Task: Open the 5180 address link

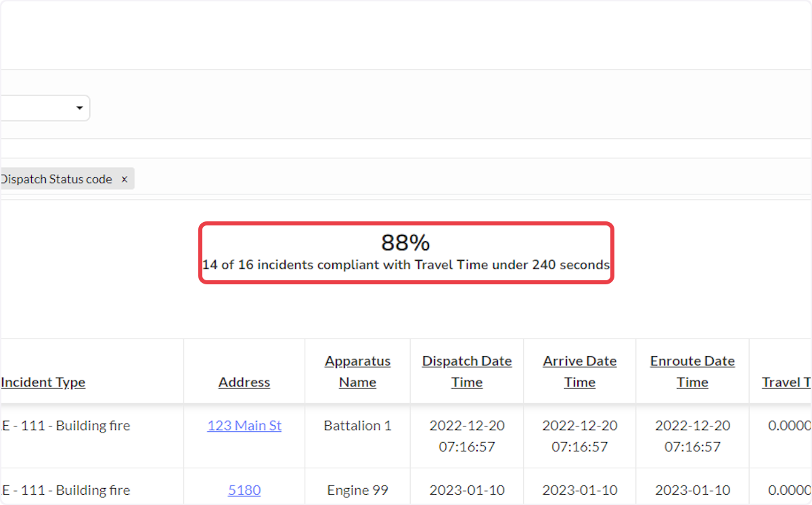Action: 244,490
